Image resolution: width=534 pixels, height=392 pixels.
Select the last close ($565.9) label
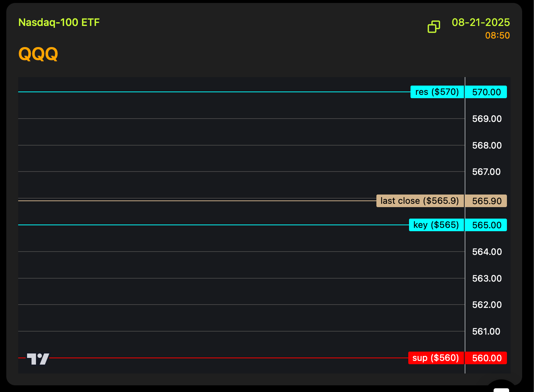coord(419,201)
